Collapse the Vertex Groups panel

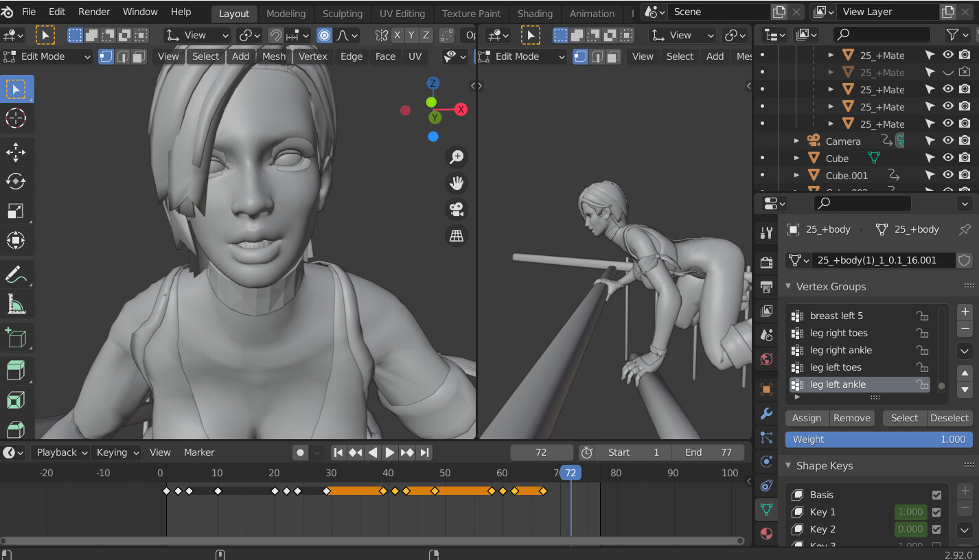tap(787, 286)
